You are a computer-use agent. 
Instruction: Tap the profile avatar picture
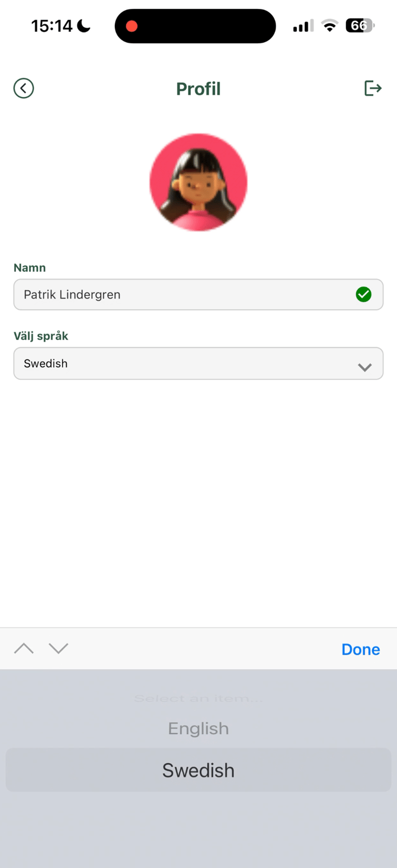click(x=198, y=182)
